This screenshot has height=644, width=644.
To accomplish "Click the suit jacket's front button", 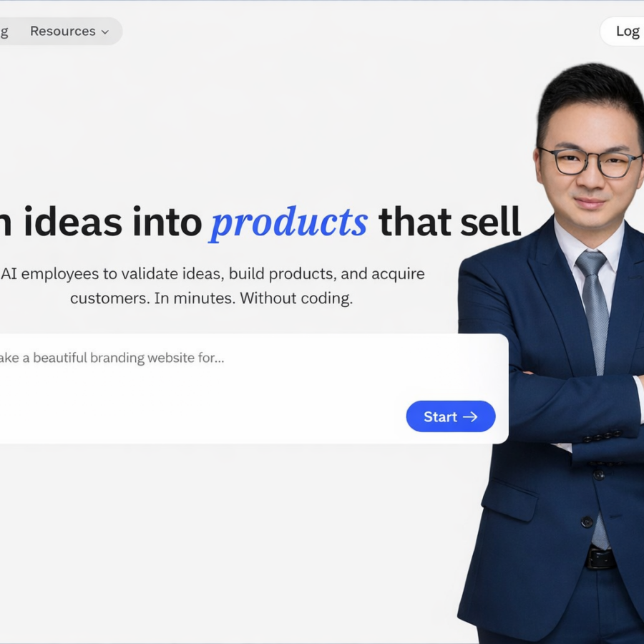I will pos(587,522).
